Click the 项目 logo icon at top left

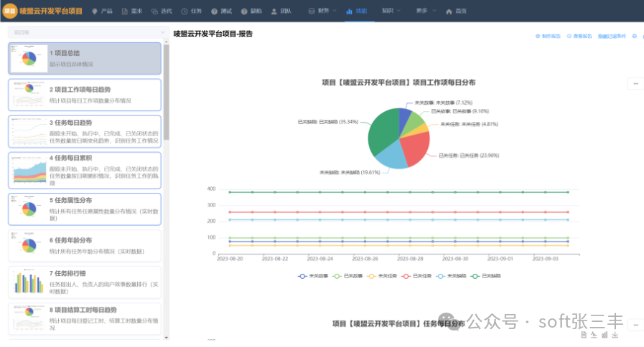(9, 11)
